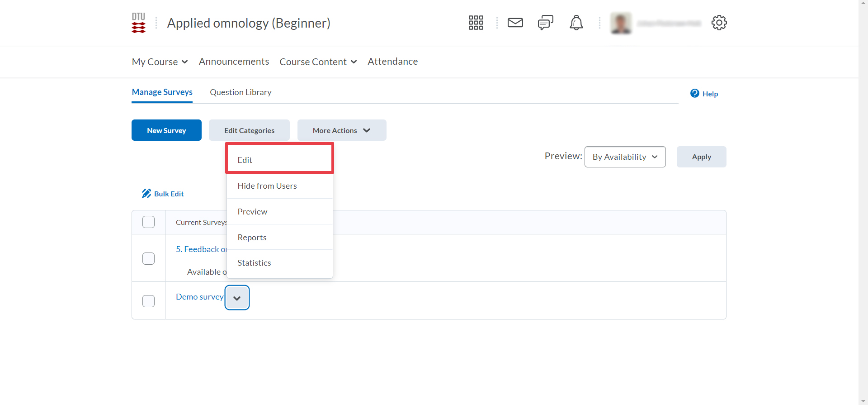Check the Feedback survey row checkbox
868x405 pixels.
coord(148,258)
